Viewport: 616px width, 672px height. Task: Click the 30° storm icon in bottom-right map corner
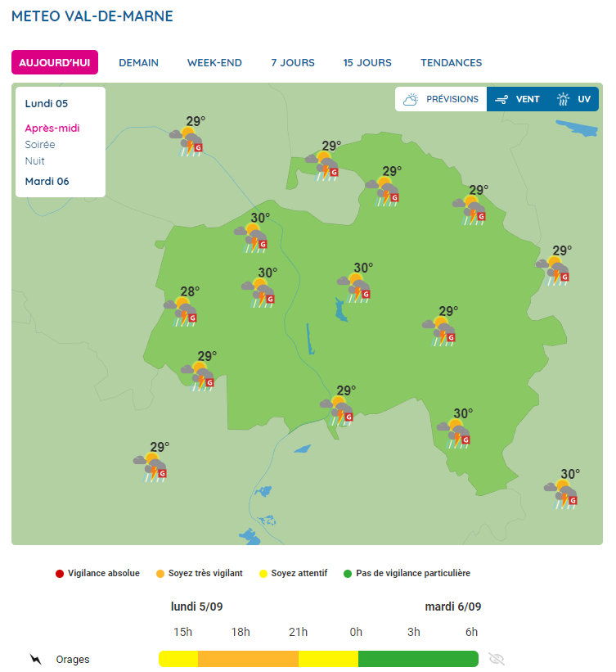pyautogui.click(x=560, y=494)
